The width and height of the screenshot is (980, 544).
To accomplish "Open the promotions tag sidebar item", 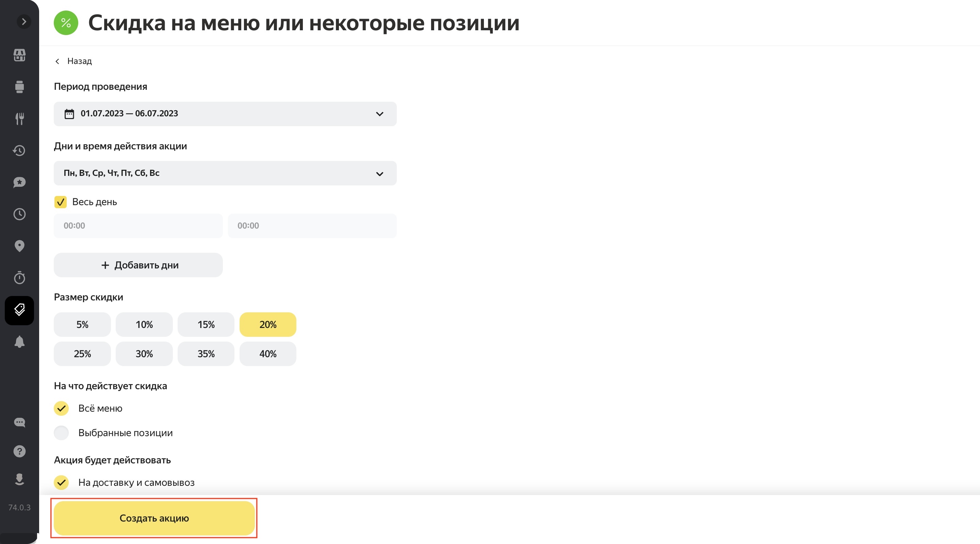I will [x=19, y=310].
